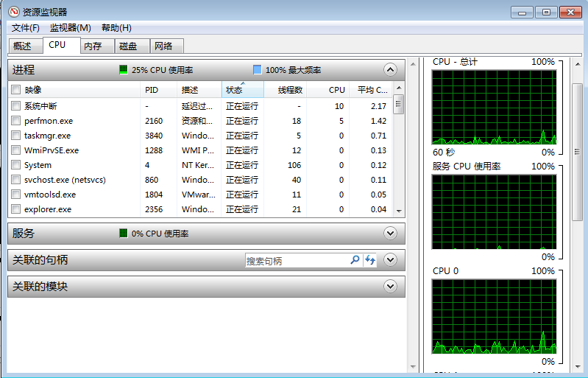Click the 服务 CPU 使用率 graph

pyautogui.click(x=494, y=211)
